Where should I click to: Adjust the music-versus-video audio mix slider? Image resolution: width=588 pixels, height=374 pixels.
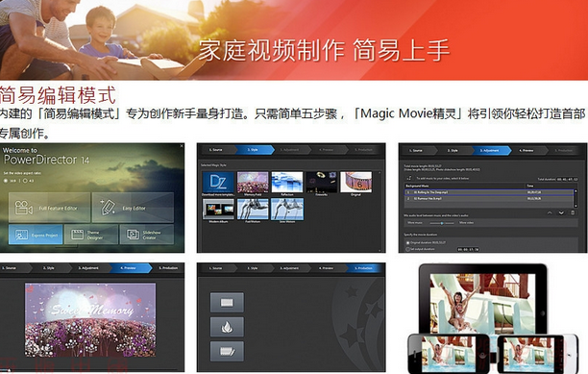click(442, 223)
